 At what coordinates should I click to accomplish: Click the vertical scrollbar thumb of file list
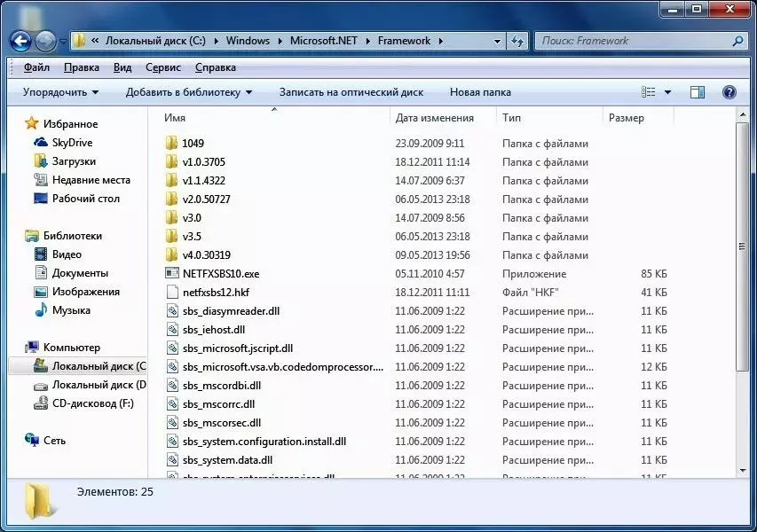(743, 246)
